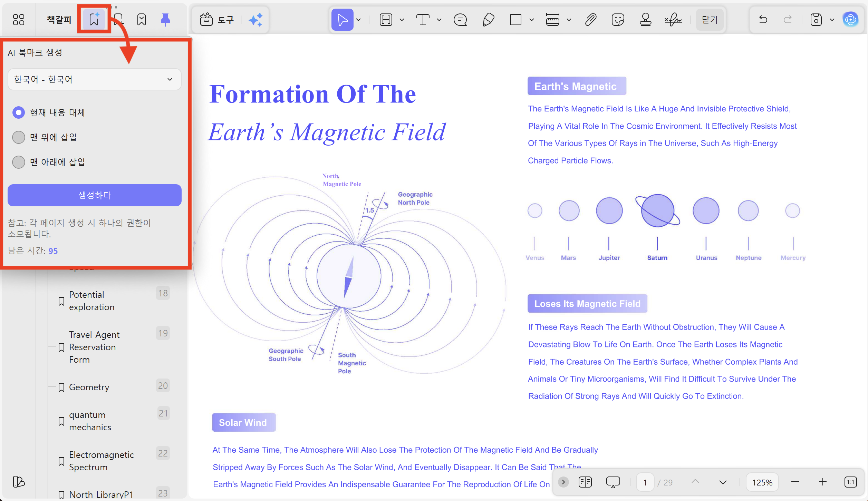The width and height of the screenshot is (868, 501).
Task: Select the comment note tool
Action: [460, 20]
